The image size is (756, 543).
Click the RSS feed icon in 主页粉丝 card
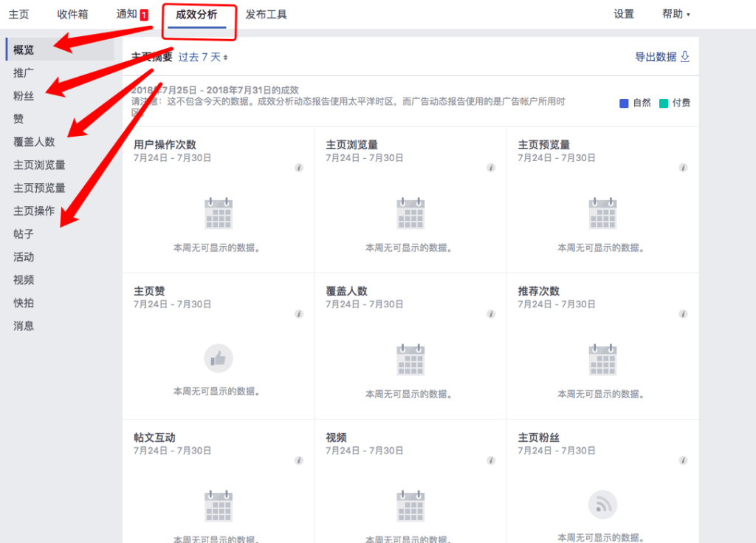[602, 505]
